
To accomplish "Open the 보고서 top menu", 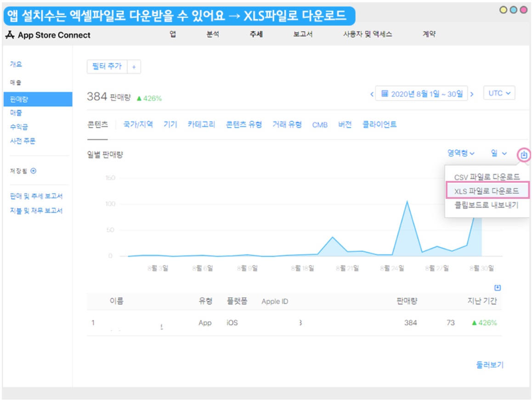I will (303, 34).
